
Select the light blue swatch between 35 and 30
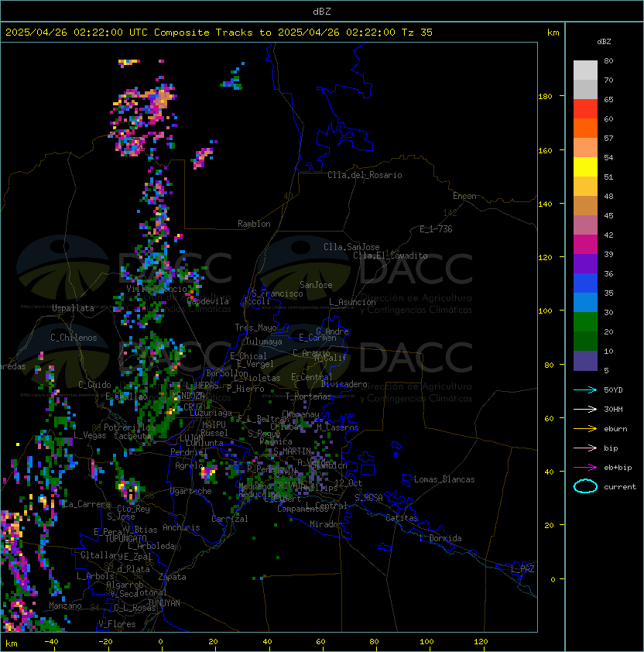tap(585, 302)
